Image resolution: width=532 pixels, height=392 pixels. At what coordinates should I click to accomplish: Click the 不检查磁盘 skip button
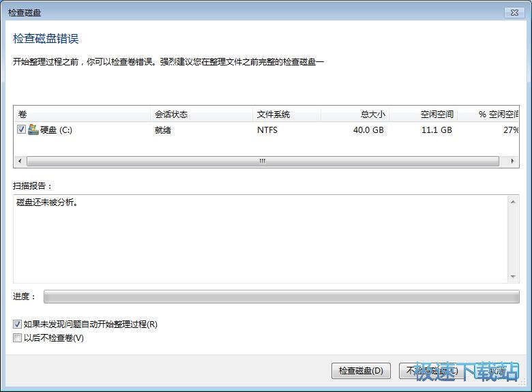pyautogui.click(x=431, y=371)
